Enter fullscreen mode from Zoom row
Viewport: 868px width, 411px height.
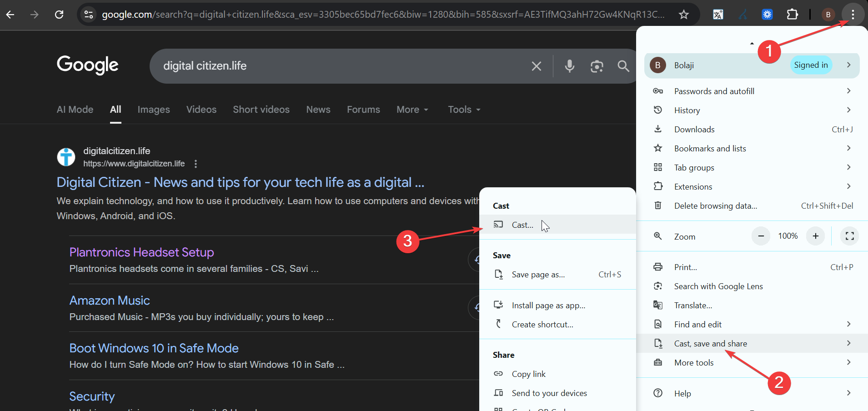tap(849, 236)
